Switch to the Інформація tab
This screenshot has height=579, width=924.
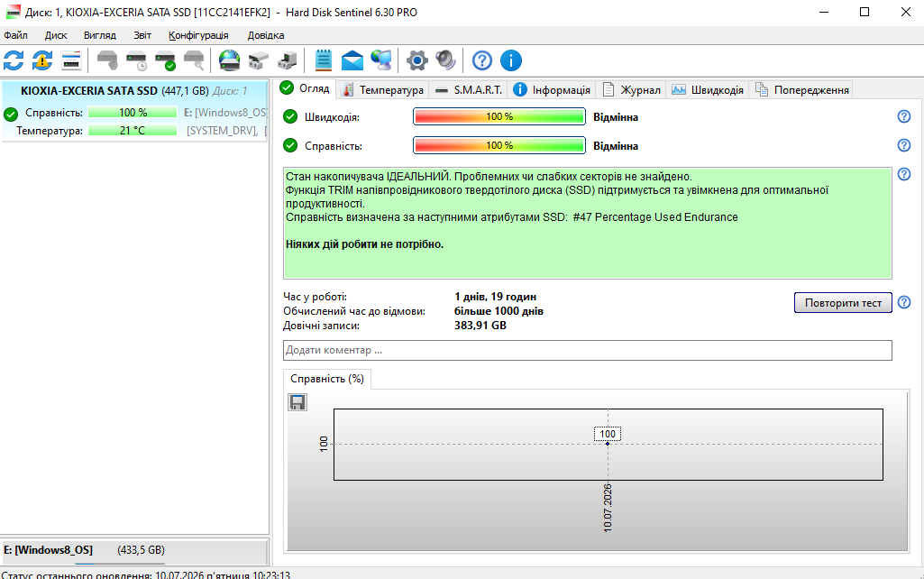[x=552, y=89]
